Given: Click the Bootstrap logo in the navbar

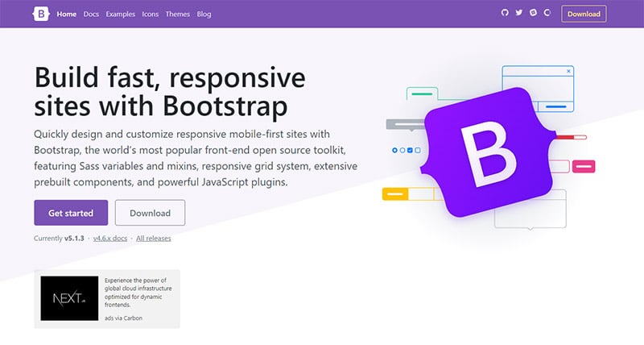Looking at the screenshot, I should coord(41,14).
